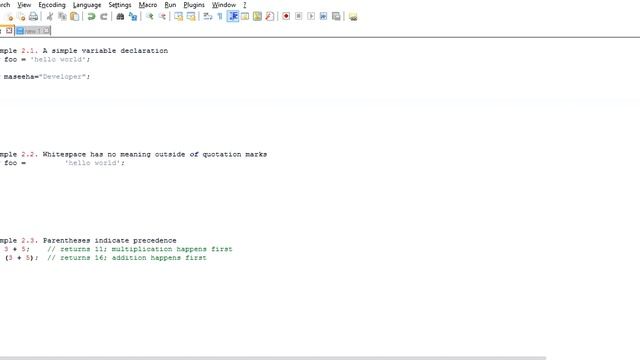Toggle the highlighted Indent Guide icon

point(233,17)
